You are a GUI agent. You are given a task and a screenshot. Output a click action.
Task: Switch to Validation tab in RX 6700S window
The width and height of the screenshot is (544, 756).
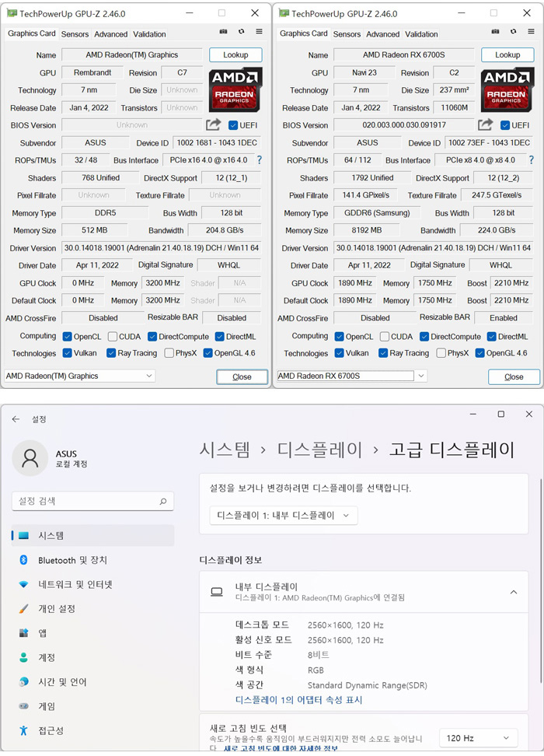(x=422, y=34)
